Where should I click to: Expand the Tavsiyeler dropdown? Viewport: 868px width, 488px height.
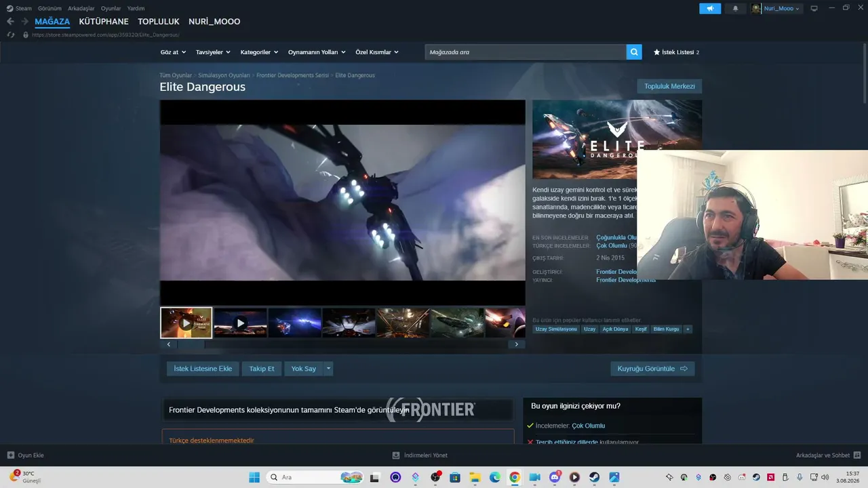pos(213,52)
